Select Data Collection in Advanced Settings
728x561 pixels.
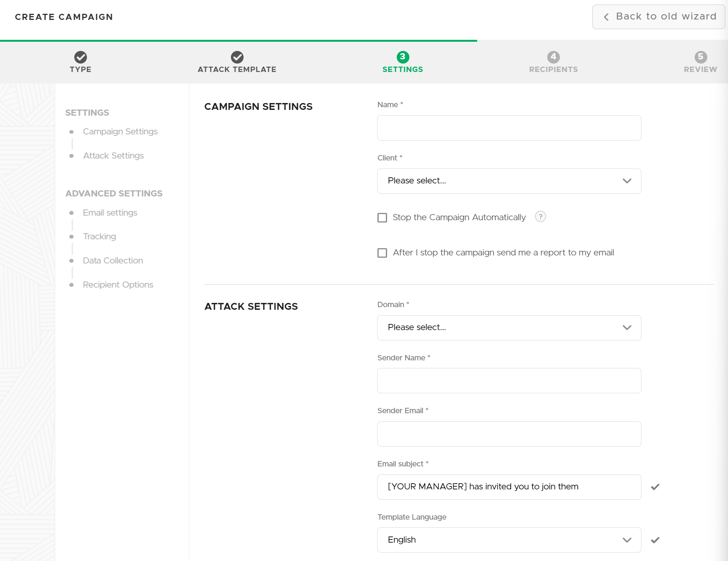(x=113, y=260)
